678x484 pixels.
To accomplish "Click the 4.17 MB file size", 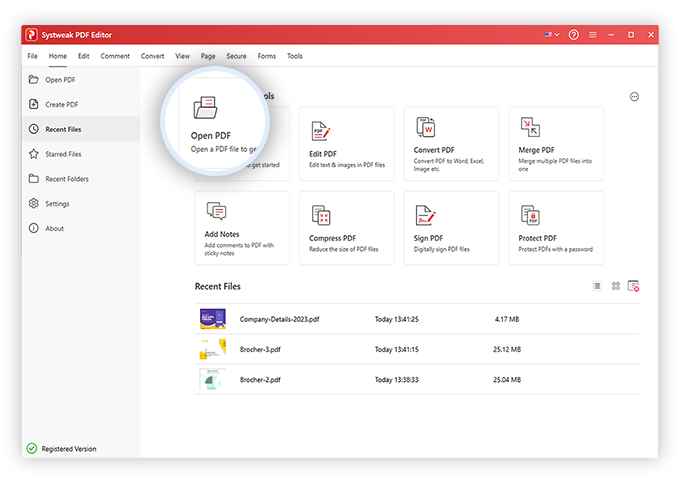I will [x=507, y=319].
